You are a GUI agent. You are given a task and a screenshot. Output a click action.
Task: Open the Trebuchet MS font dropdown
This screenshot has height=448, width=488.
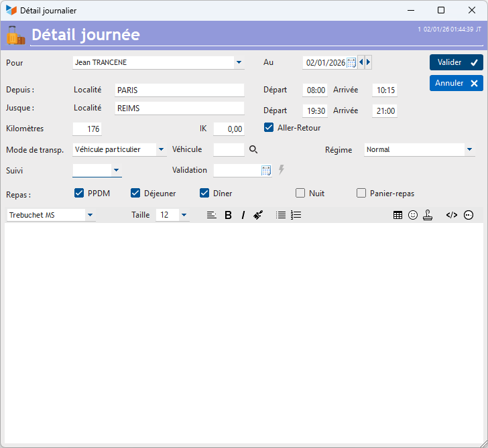[x=90, y=215]
